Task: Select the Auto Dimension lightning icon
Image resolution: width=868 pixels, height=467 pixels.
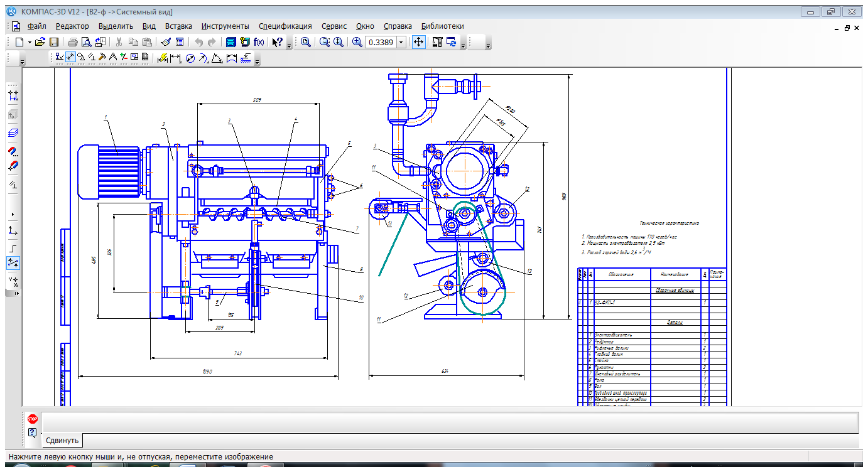Action: (x=163, y=58)
